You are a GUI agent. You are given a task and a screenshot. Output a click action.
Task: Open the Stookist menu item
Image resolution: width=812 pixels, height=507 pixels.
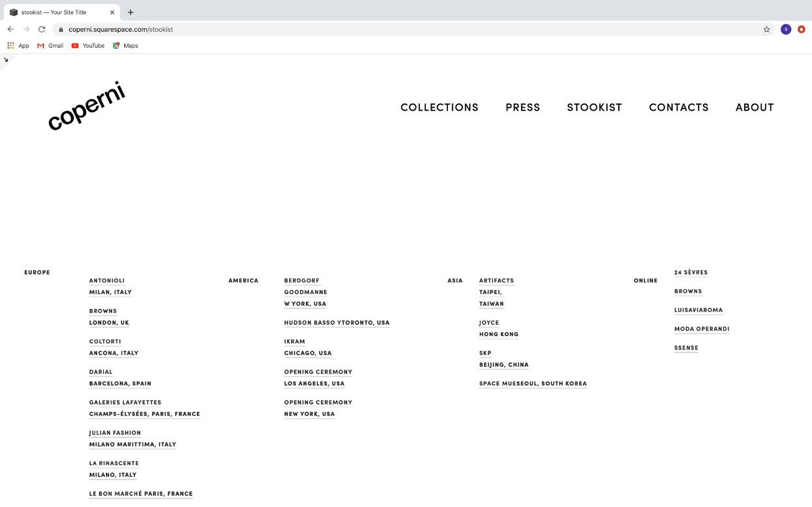click(x=595, y=108)
